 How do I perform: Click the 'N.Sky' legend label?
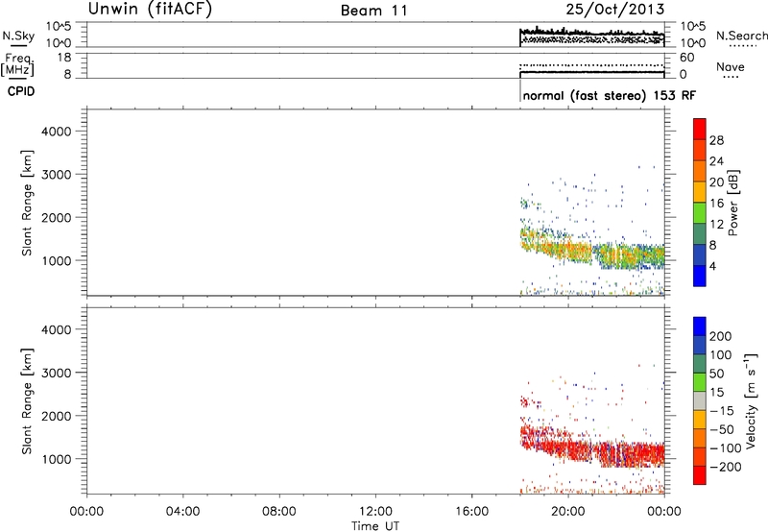(x=18, y=36)
